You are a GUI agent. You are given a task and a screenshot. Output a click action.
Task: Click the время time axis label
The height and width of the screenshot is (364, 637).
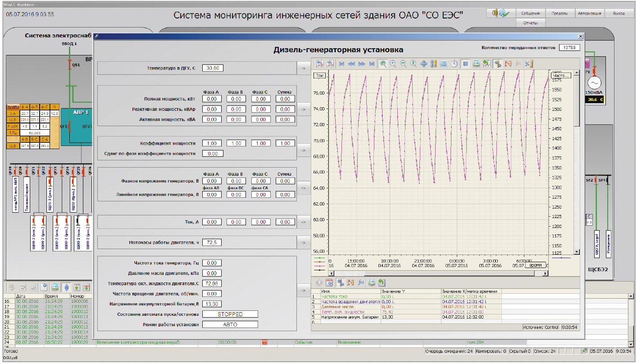[x=535, y=265]
